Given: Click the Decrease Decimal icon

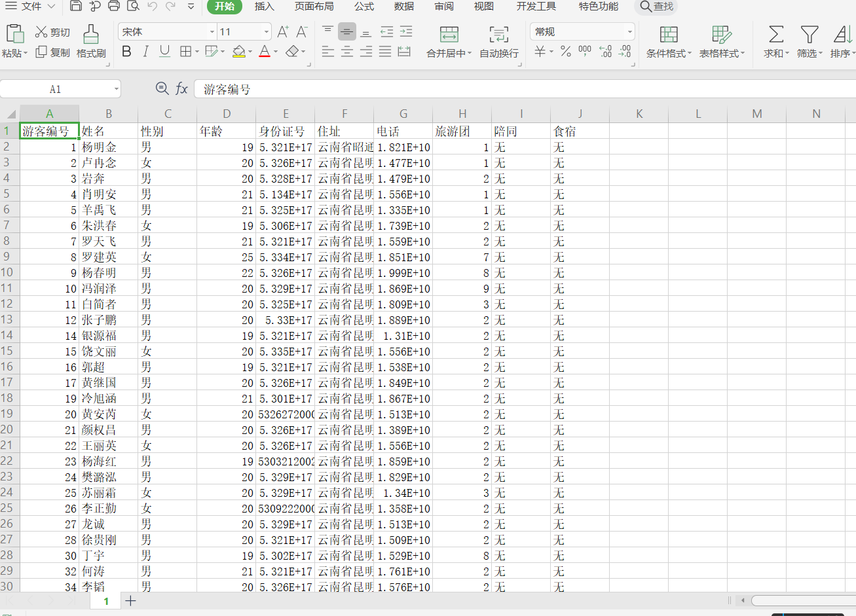Looking at the screenshot, I should point(625,51).
